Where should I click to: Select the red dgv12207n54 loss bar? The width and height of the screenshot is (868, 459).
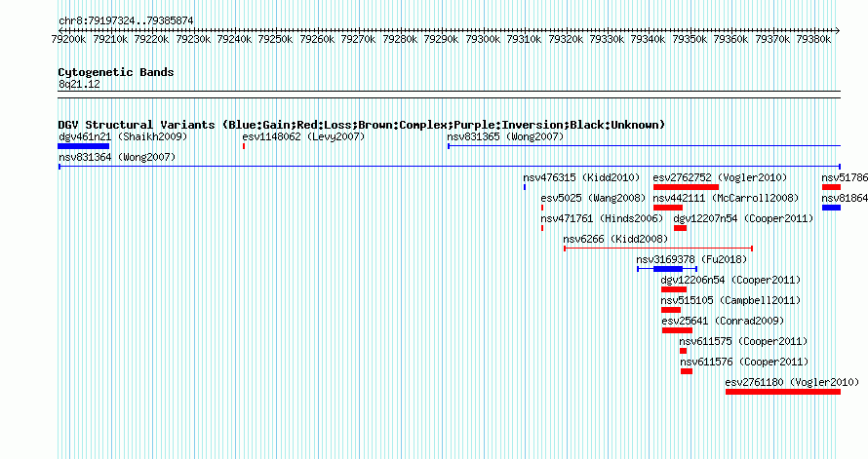click(x=681, y=228)
